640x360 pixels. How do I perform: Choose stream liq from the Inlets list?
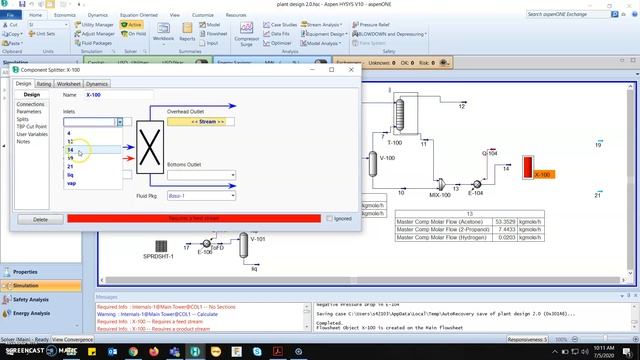93,175
